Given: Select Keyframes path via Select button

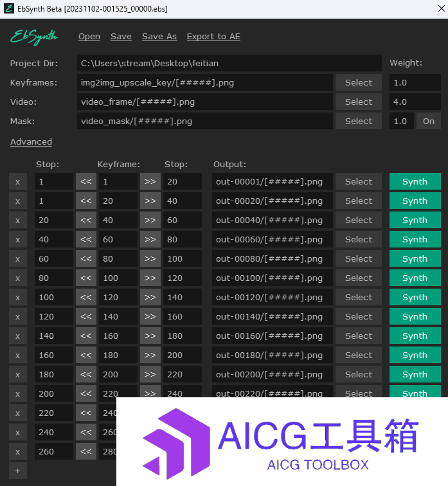Looking at the screenshot, I should [x=359, y=83].
